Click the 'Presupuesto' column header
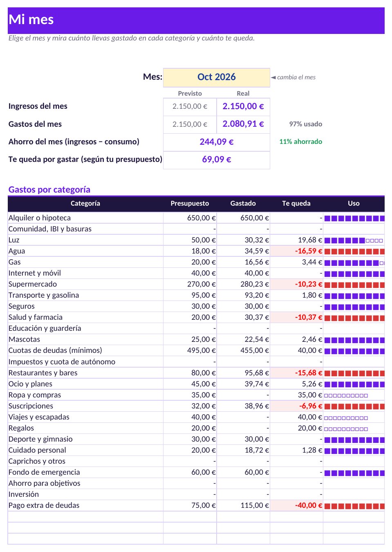Screen dimensions: 392x552 tap(190, 203)
